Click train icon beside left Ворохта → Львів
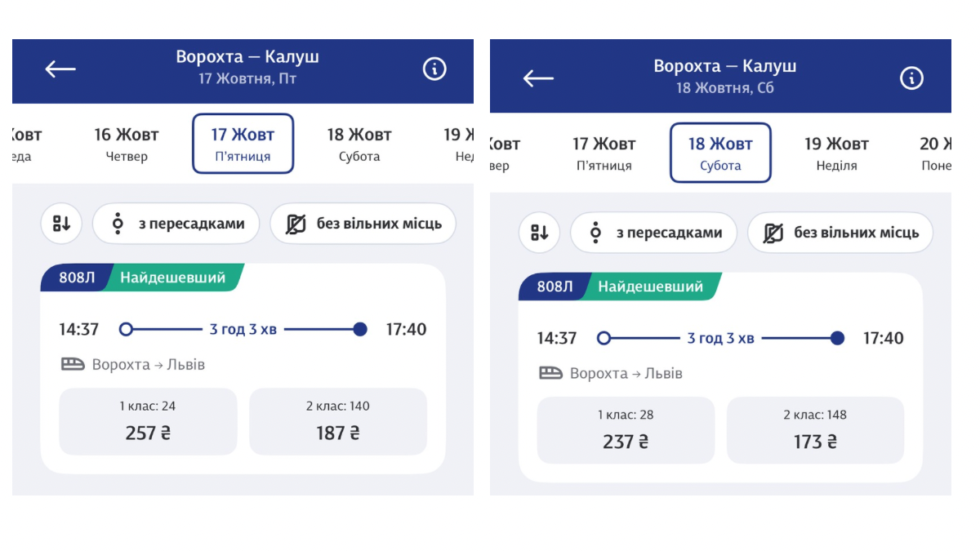 pyautogui.click(x=73, y=364)
